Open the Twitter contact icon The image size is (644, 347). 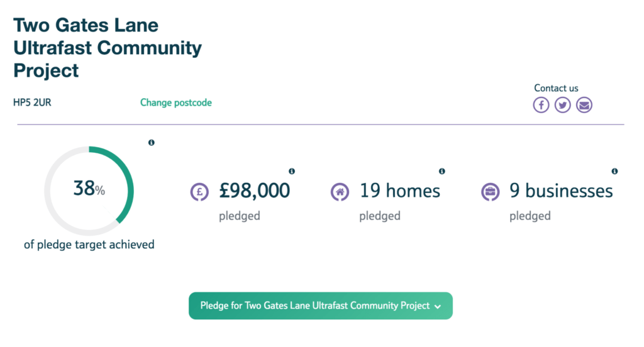[x=562, y=105]
